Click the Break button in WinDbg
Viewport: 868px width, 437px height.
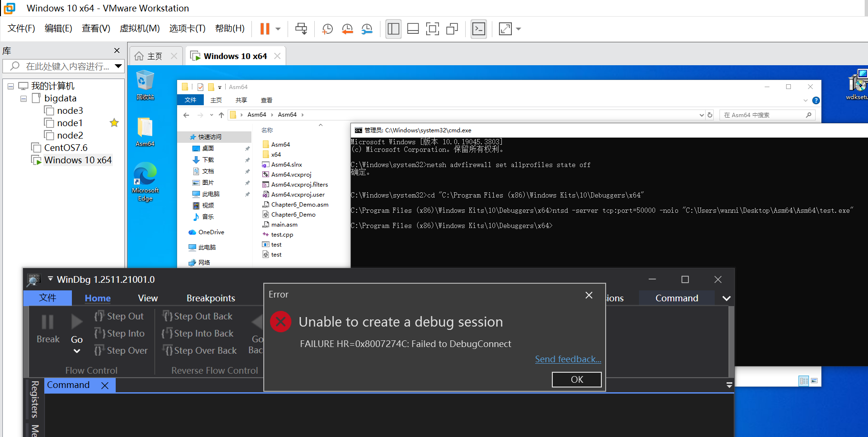tap(48, 329)
